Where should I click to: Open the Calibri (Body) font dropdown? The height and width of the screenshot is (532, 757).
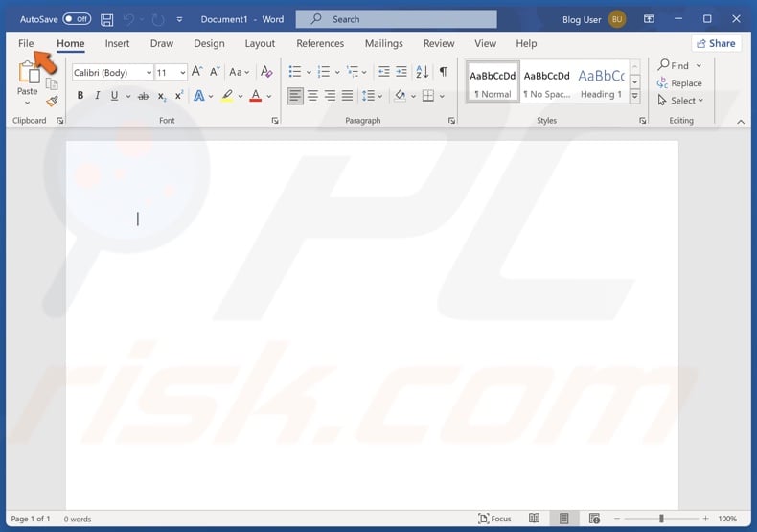point(149,73)
